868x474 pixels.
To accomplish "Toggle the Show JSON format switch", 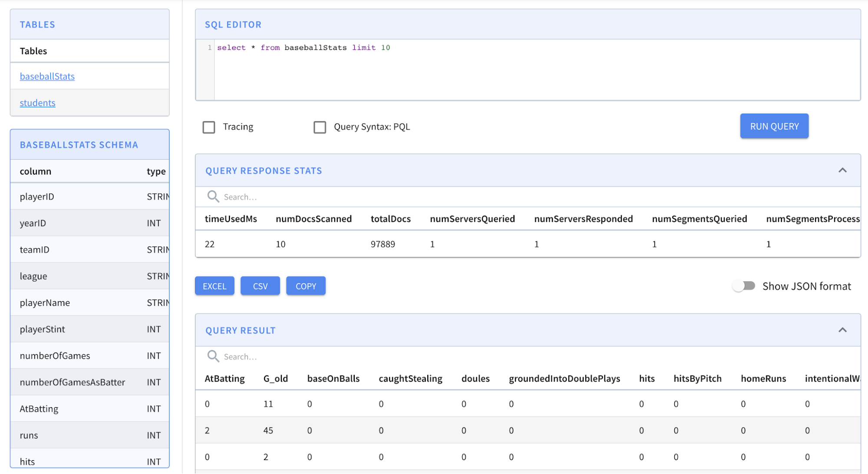I will point(744,286).
